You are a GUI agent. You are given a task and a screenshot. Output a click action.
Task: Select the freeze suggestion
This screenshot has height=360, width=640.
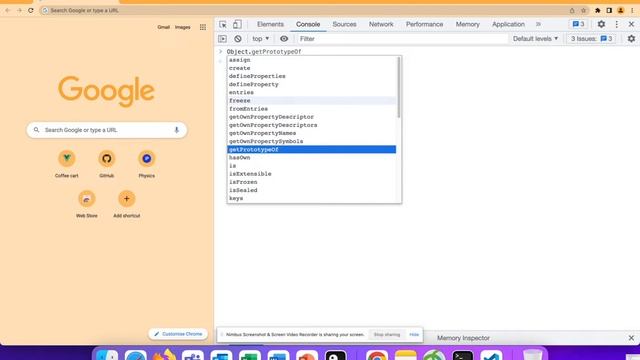point(311,101)
